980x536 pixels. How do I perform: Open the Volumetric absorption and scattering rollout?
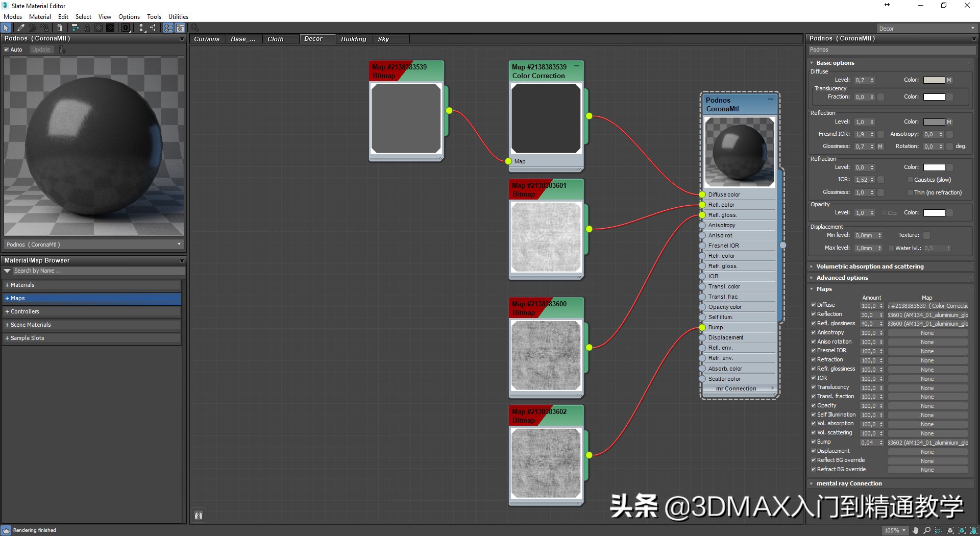tap(870, 266)
